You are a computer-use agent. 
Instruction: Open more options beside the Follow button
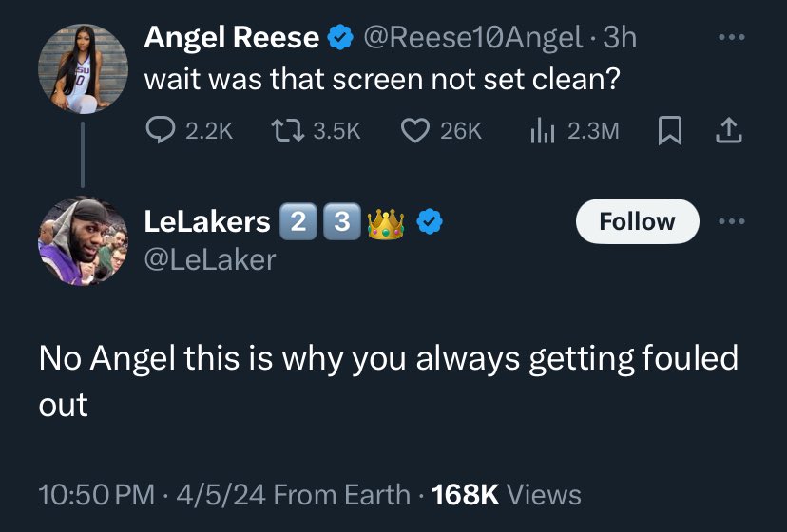[x=732, y=221]
